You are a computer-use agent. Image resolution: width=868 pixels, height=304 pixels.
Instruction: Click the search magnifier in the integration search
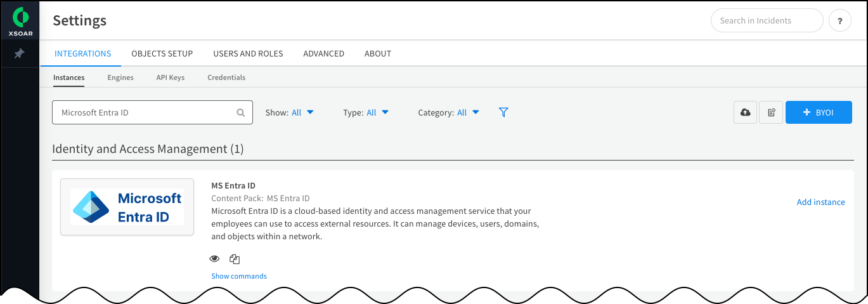pos(241,112)
